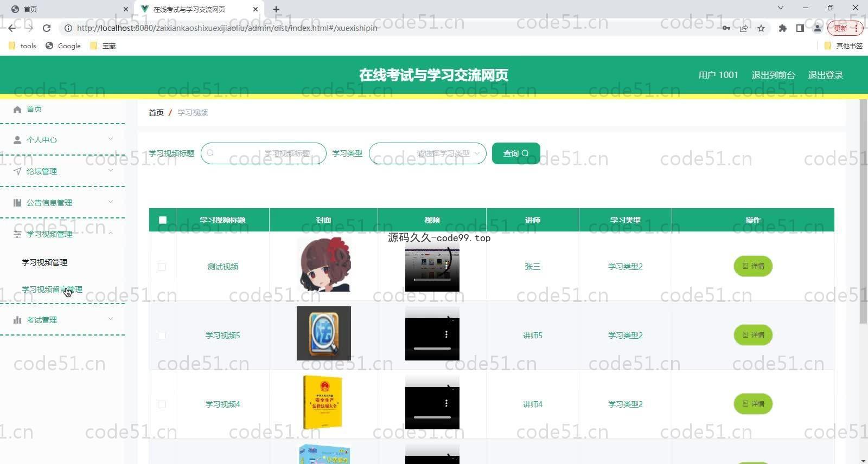Click 详情 button for 学习视频4
The width and height of the screenshot is (868, 464).
(x=753, y=404)
